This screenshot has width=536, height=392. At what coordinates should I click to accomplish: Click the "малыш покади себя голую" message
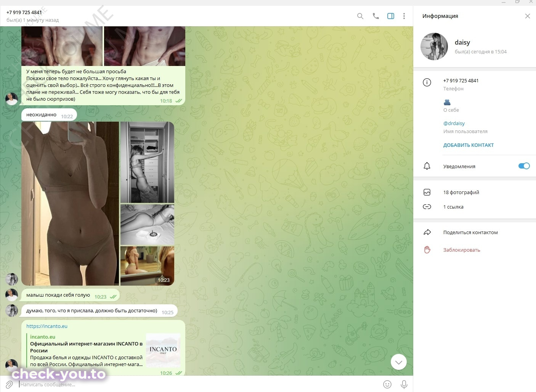click(71, 295)
